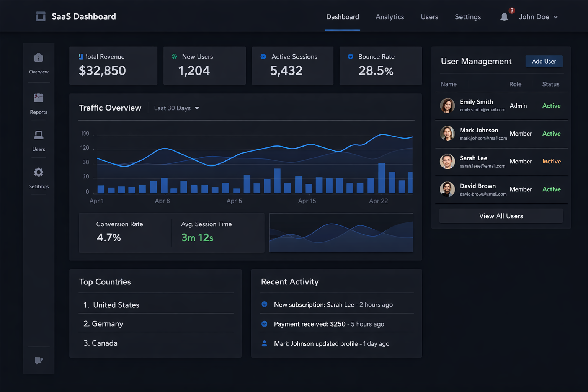Screen dimensions: 588x392
Task: Select the Overview icon in the sidebar
Action: click(38, 57)
